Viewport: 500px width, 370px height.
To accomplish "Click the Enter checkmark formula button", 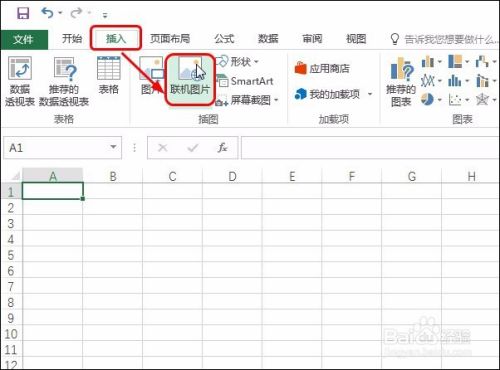I will (x=193, y=147).
